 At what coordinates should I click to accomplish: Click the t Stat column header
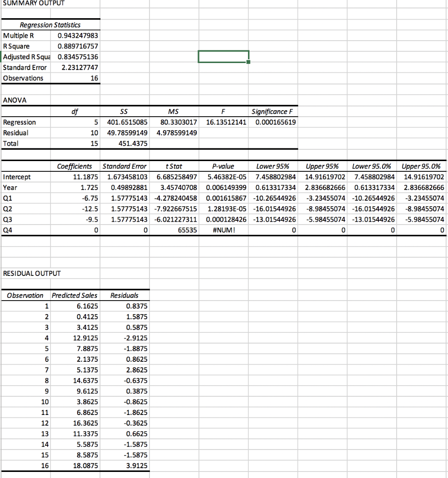(x=174, y=166)
